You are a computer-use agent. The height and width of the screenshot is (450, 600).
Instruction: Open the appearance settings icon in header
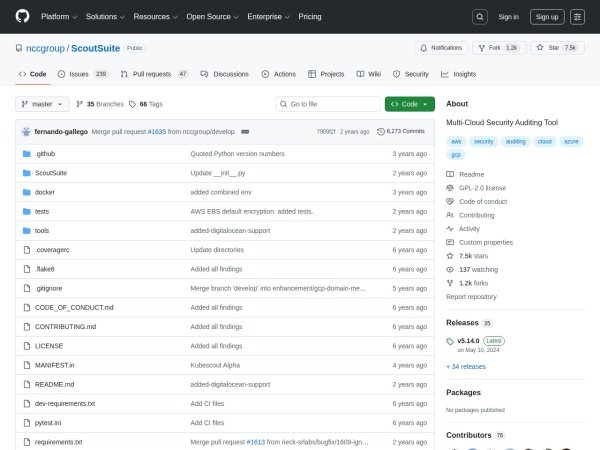coord(577,17)
